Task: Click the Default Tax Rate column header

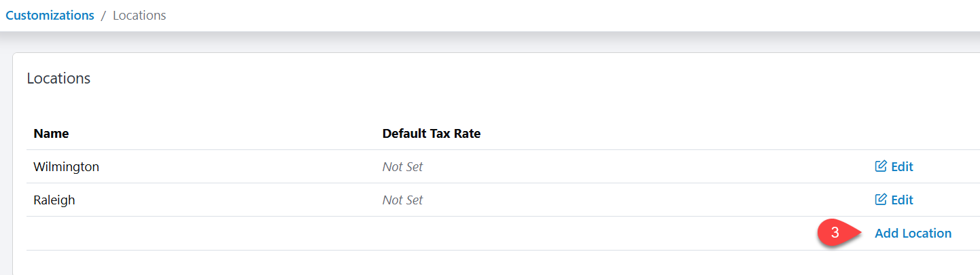Action: tap(431, 134)
